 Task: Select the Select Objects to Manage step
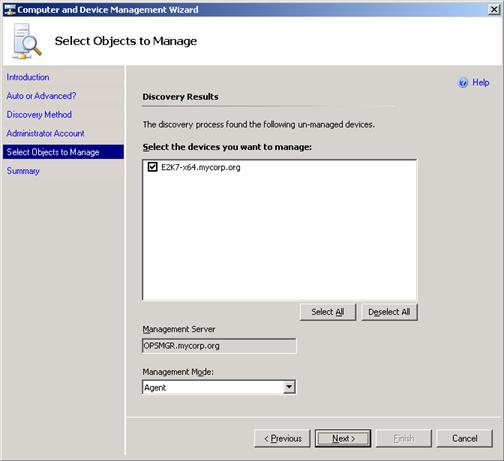pos(63,152)
